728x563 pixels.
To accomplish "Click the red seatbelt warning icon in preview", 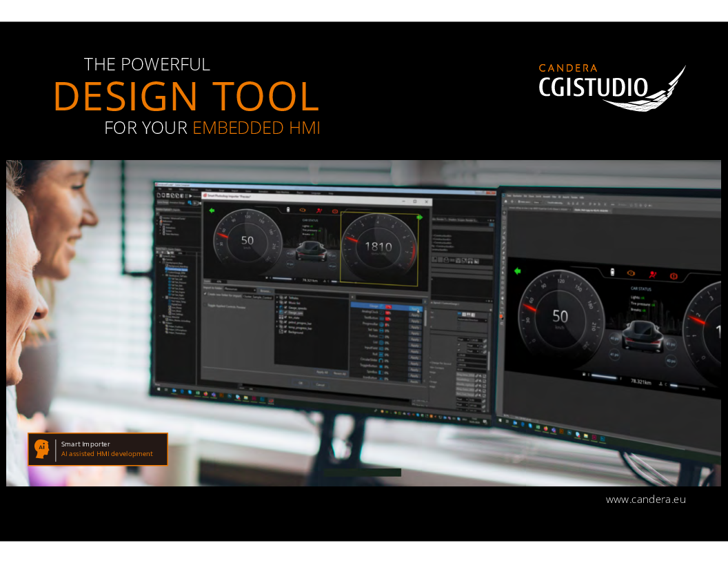I will pos(319,210).
